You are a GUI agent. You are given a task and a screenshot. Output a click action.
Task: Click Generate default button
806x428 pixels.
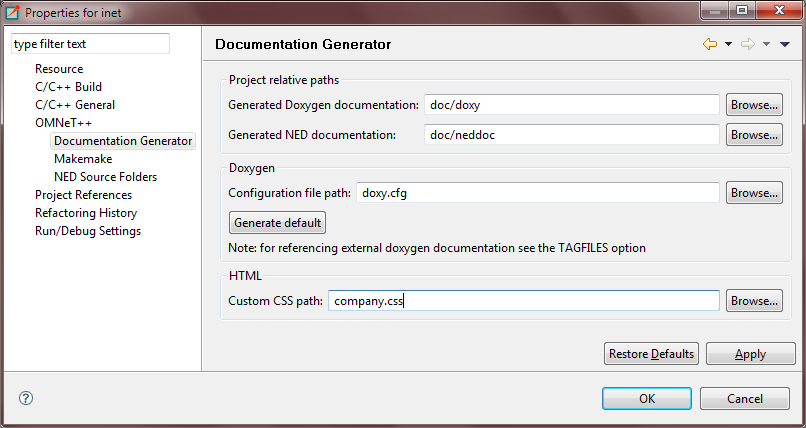point(278,222)
